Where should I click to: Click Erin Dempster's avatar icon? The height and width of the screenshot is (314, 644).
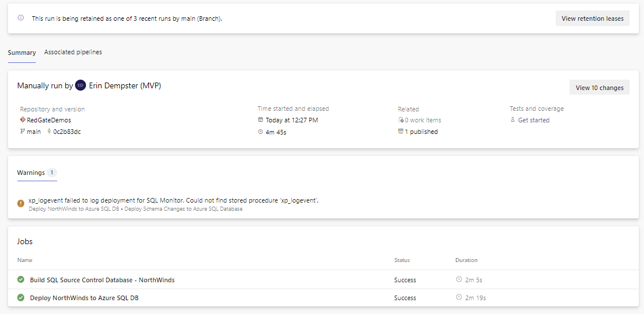pyautogui.click(x=81, y=85)
